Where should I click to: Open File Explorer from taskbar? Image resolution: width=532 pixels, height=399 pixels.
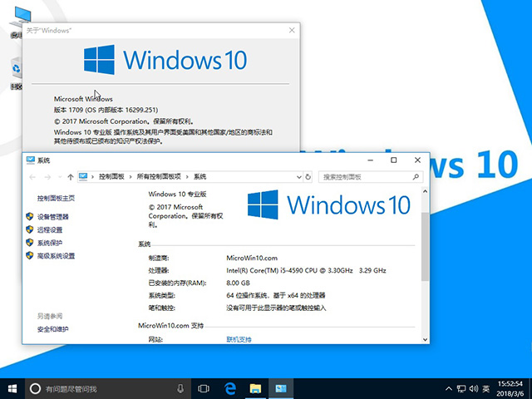255,389
